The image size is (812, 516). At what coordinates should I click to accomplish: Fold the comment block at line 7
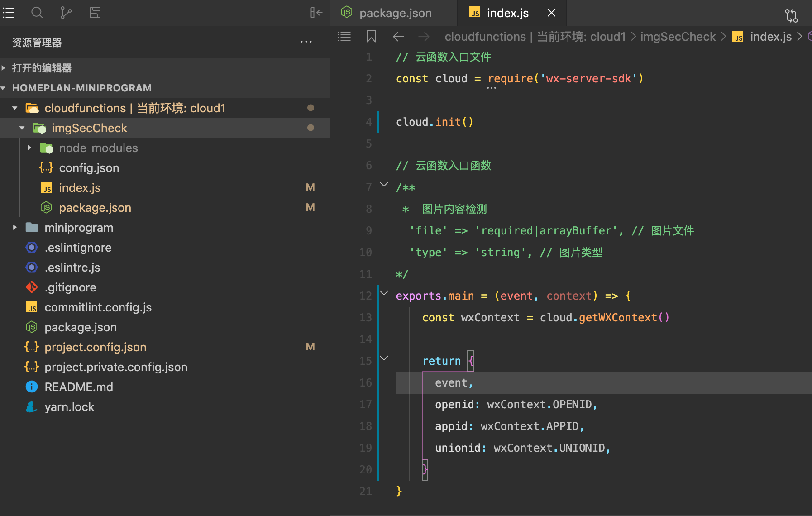point(384,185)
